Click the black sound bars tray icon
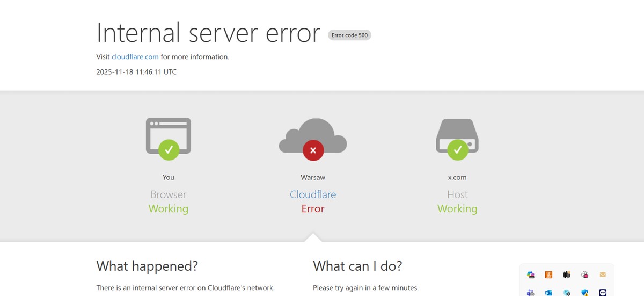644x296 pixels. (x=567, y=275)
